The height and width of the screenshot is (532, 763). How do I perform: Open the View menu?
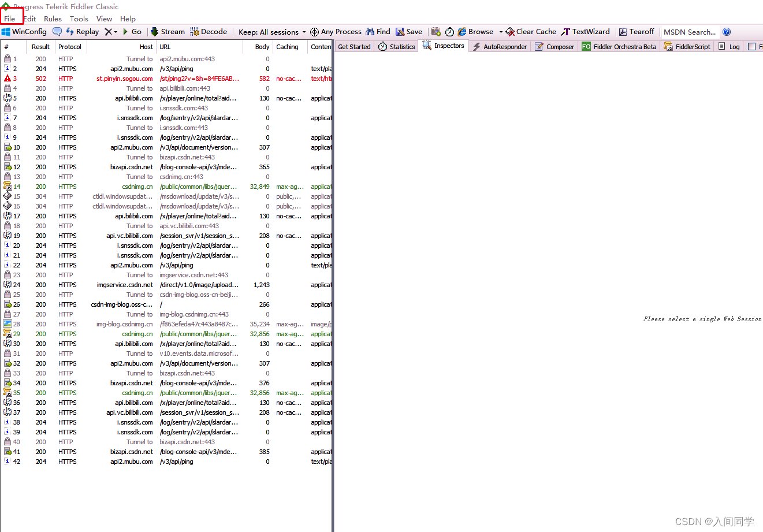pos(104,18)
